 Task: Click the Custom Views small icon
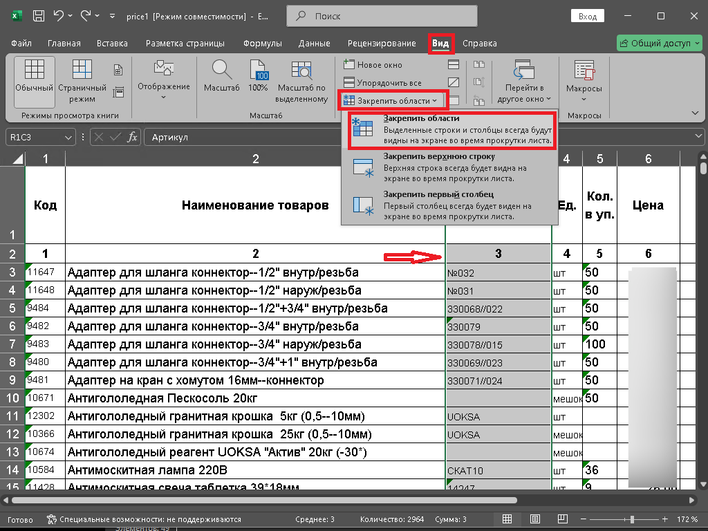(x=118, y=93)
